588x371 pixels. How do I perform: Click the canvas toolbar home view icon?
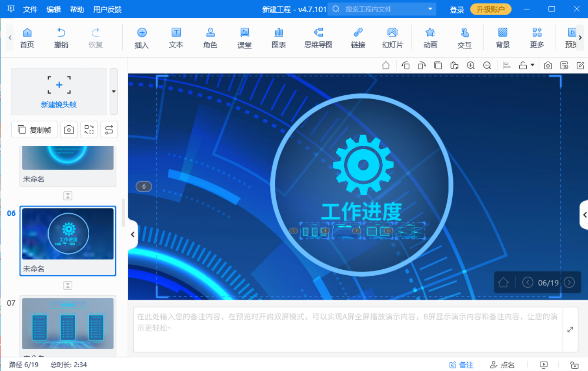pos(386,66)
